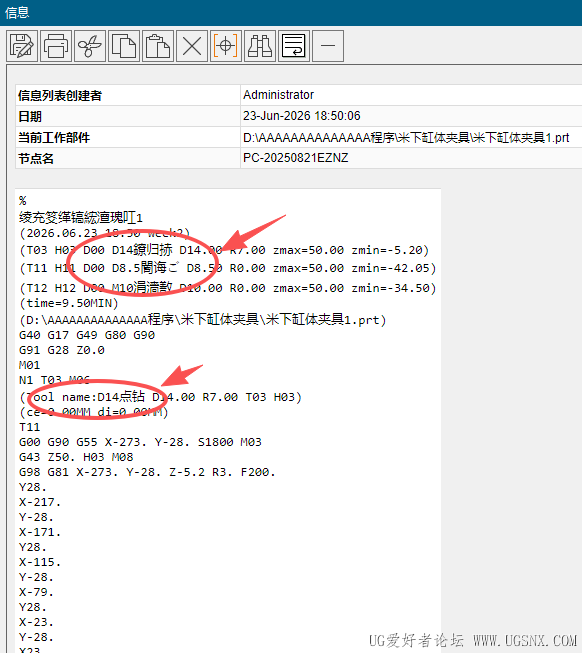Screen dimensions: 582x653
Task: Click the X-115. coordinate line
Action: 40,562
